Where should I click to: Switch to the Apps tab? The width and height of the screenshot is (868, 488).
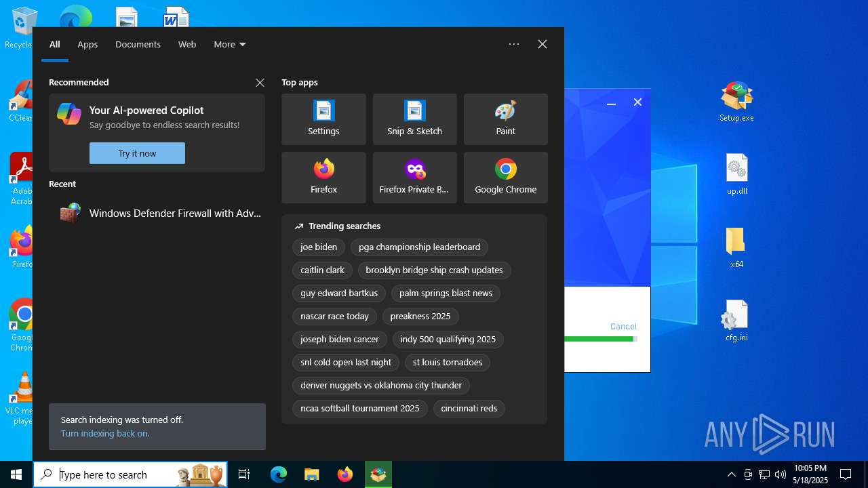(x=87, y=45)
